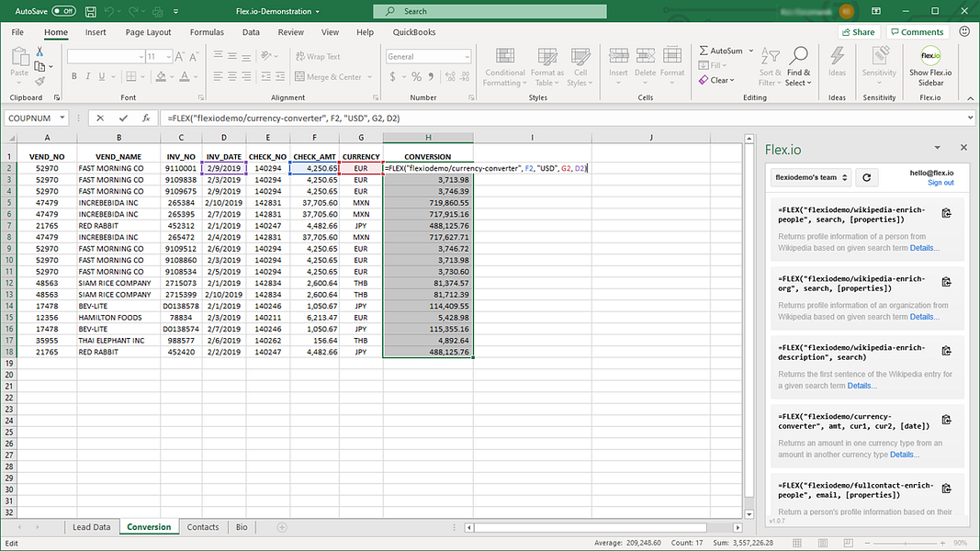The width and height of the screenshot is (980, 551).
Task: Open the File menu
Action: point(17,32)
